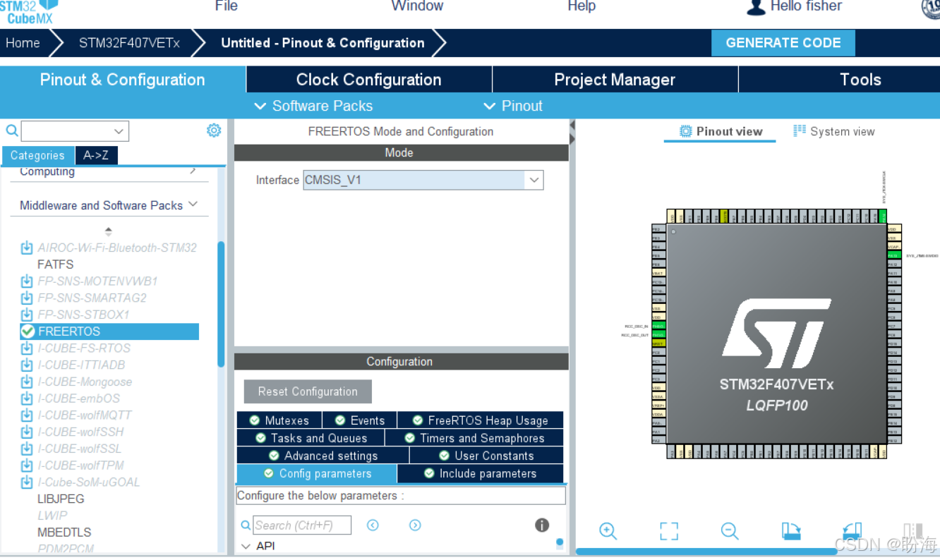Expand the Pinout dropdown menu

[513, 106]
